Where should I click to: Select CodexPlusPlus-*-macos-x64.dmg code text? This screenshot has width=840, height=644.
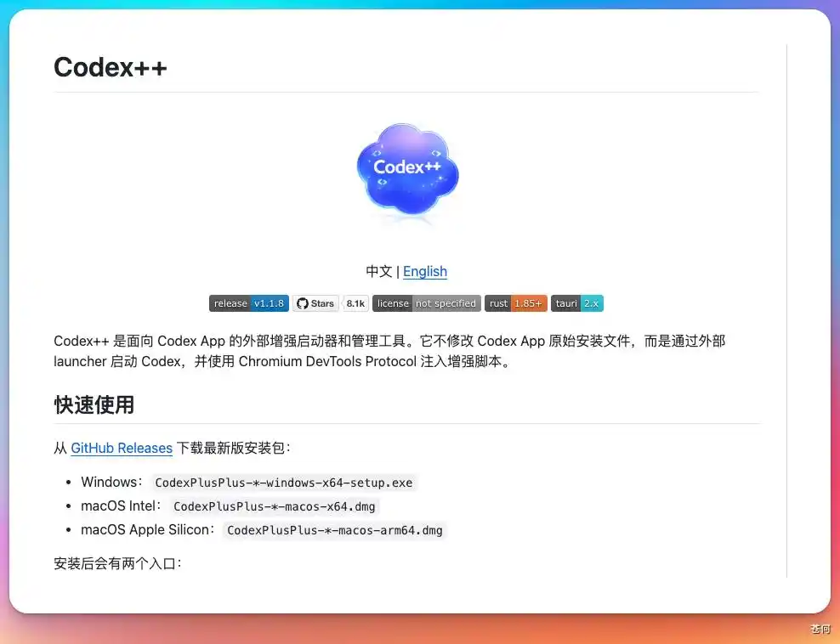(x=275, y=506)
